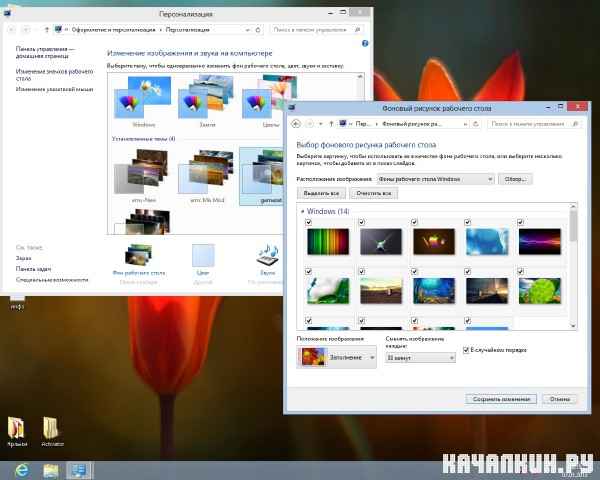Click the Выделить все button
Screen dimensions: 600x480
(x=321, y=193)
